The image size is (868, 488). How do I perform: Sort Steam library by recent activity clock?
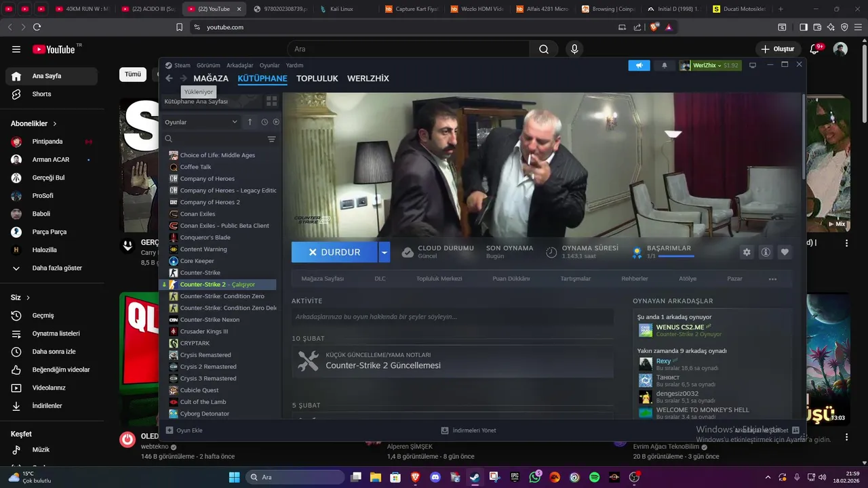[x=264, y=122]
